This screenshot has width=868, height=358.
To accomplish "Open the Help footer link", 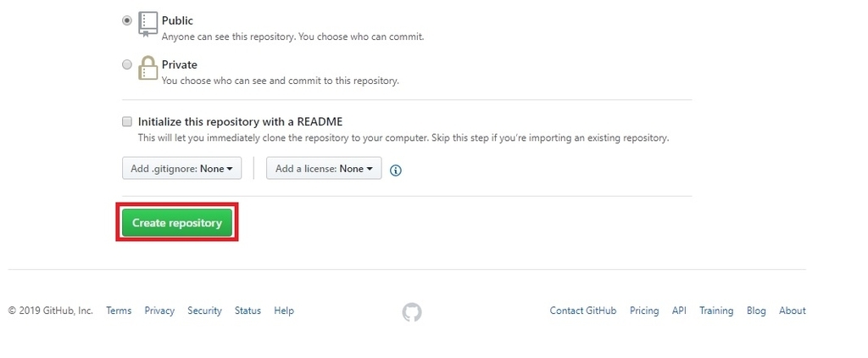I will point(284,310).
